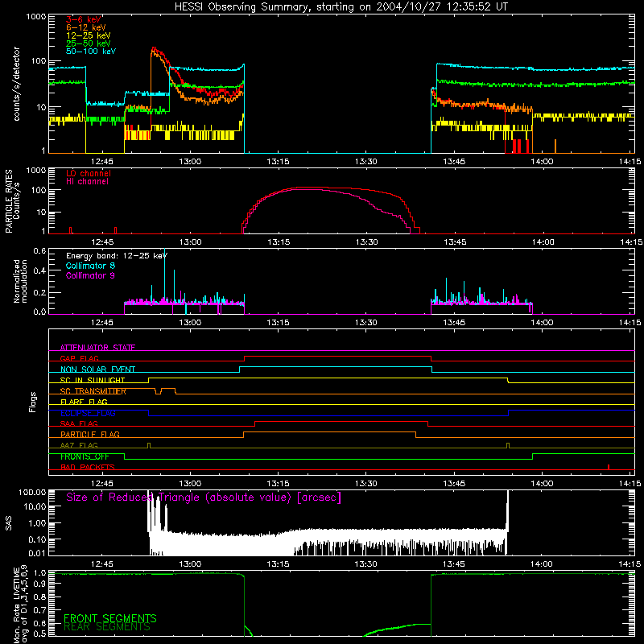
Task: Click the NON SOLAR EVENT flag label
Action: 97,369
